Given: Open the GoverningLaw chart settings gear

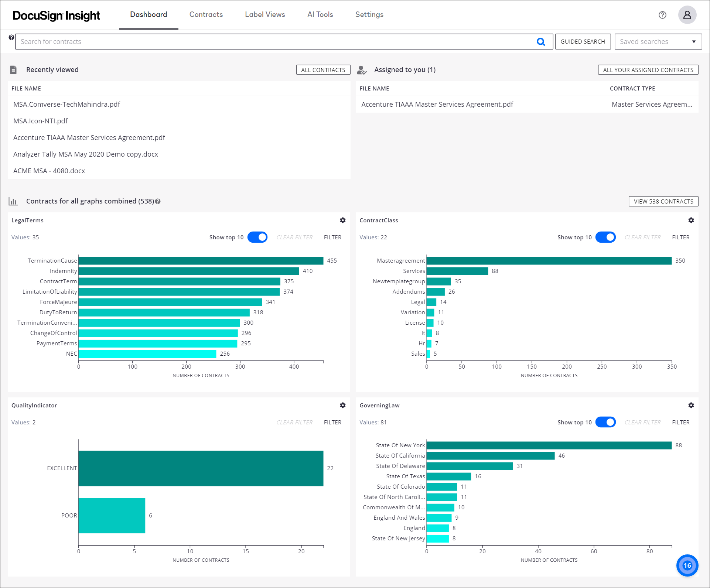Looking at the screenshot, I should click(691, 405).
